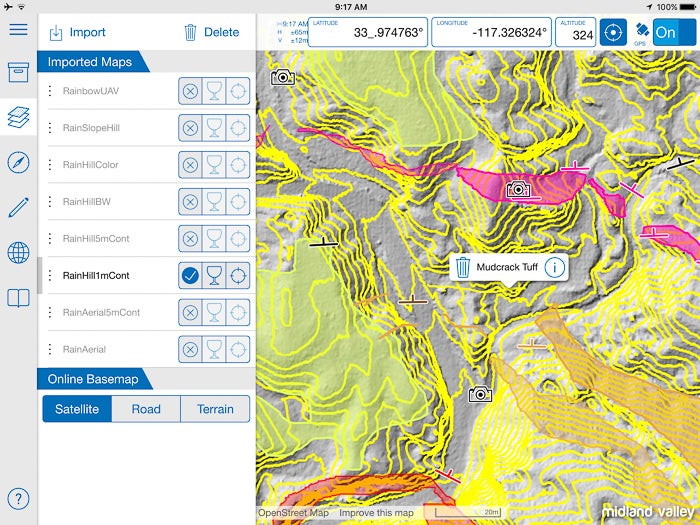Tap the Delete button

[211, 32]
